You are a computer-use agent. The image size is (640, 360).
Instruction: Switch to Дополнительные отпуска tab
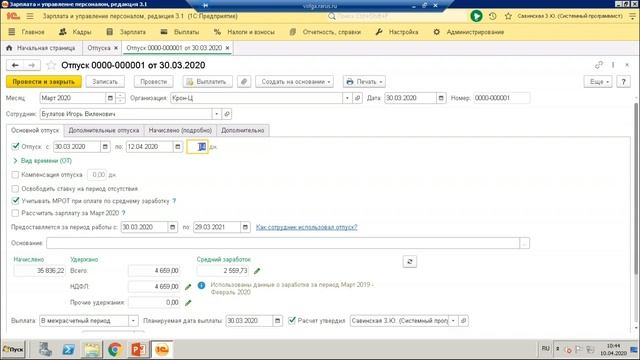(x=104, y=131)
